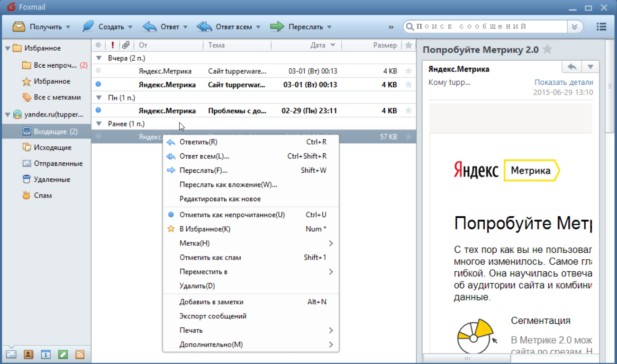Star the first Сайт tupperware message
617x364 pixels.
pos(408,71)
